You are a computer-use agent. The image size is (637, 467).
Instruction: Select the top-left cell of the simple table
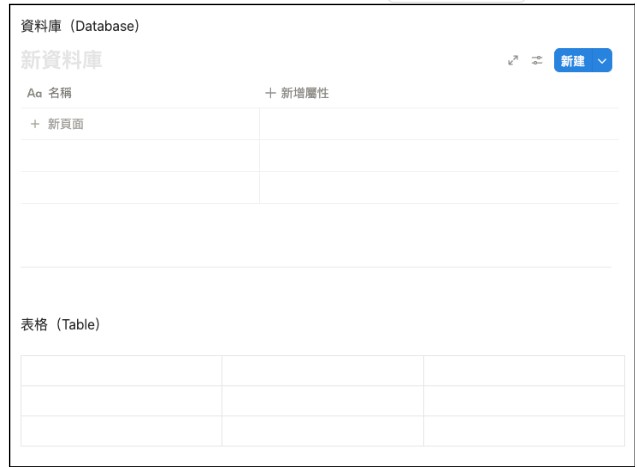(x=121, y=371)
